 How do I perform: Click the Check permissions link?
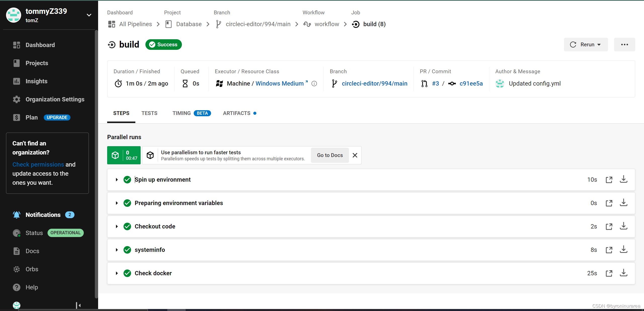38,165
